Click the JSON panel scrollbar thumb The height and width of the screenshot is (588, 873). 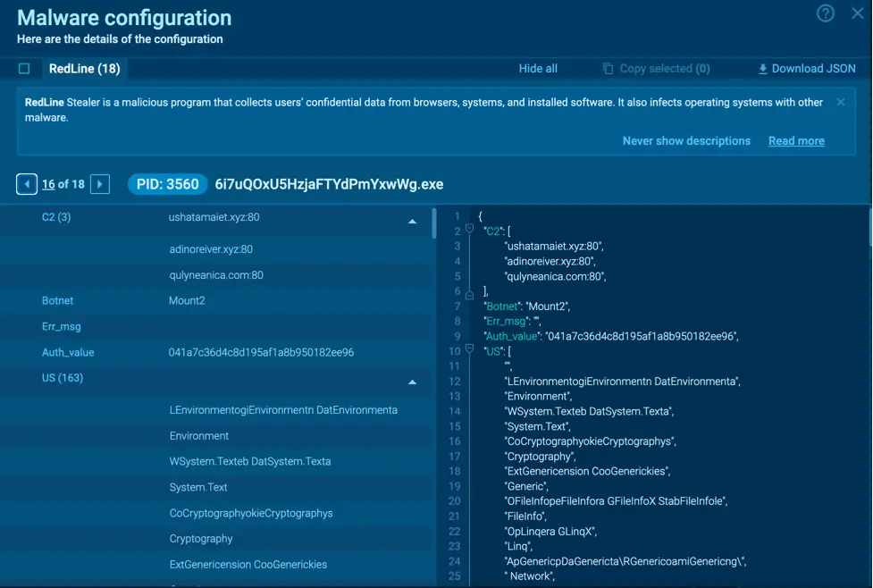(870, 227)
